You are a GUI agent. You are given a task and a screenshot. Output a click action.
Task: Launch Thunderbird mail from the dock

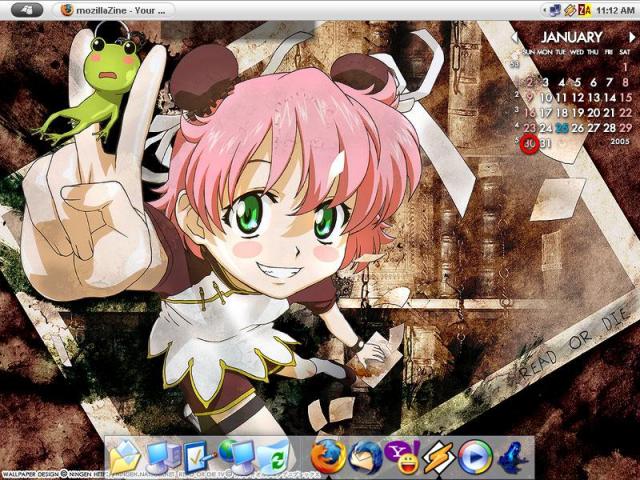365,457
